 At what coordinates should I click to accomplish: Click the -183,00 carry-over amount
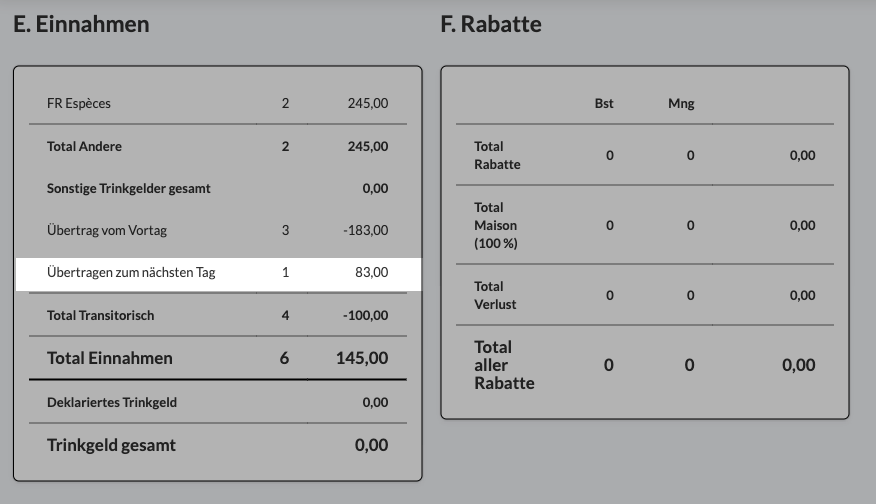(x=366, y=230)
